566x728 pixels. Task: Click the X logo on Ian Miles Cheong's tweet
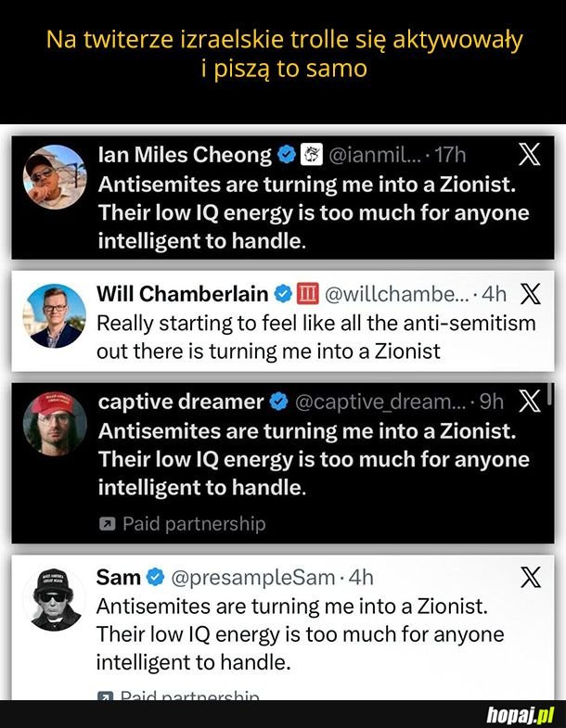click(x=529, y=155)
